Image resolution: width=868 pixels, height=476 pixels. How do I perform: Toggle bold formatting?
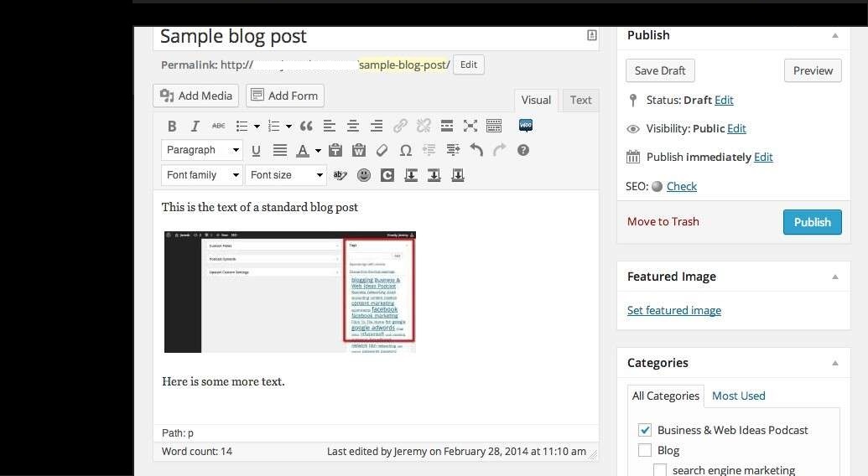tap(172, 126)
